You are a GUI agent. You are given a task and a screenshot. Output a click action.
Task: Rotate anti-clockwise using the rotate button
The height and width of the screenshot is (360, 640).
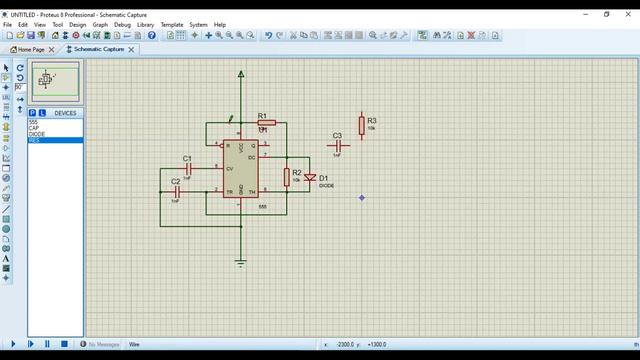[20, 78]
